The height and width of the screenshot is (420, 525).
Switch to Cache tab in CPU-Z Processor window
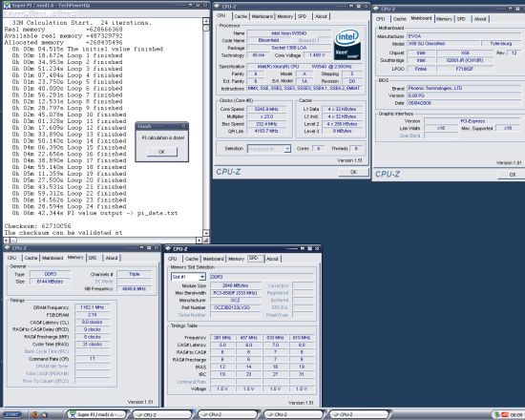click(x=241, y=16)
